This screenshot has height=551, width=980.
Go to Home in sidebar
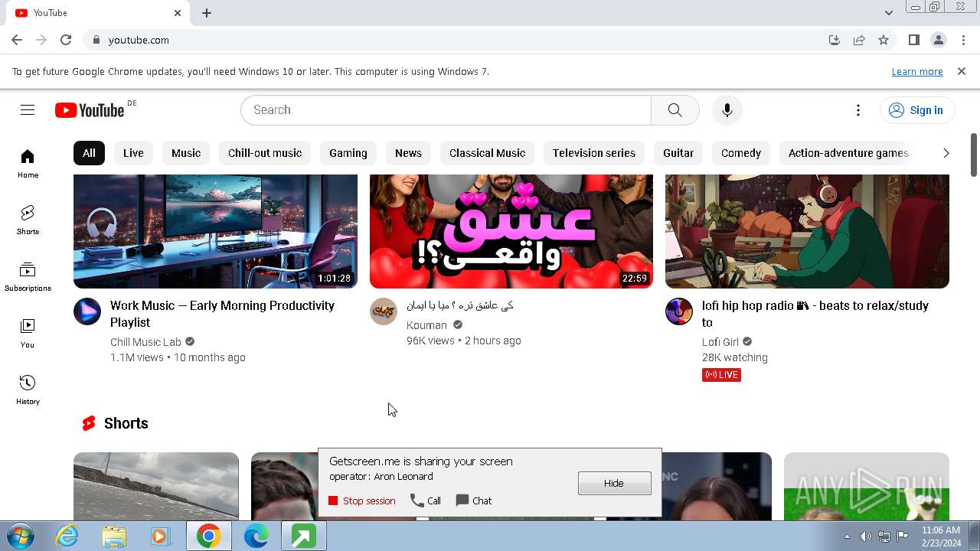point(28,164)
